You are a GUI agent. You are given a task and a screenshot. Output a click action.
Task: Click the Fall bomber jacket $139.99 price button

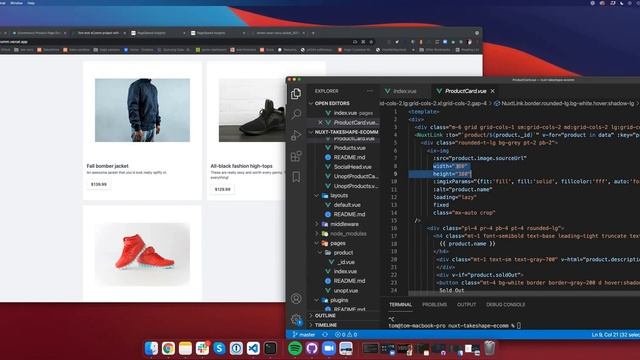99,184
